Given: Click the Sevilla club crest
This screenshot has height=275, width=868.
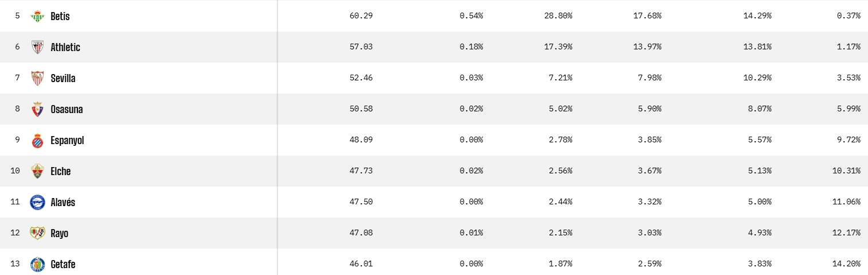Looking at the screenshot, I should (37, 78).
